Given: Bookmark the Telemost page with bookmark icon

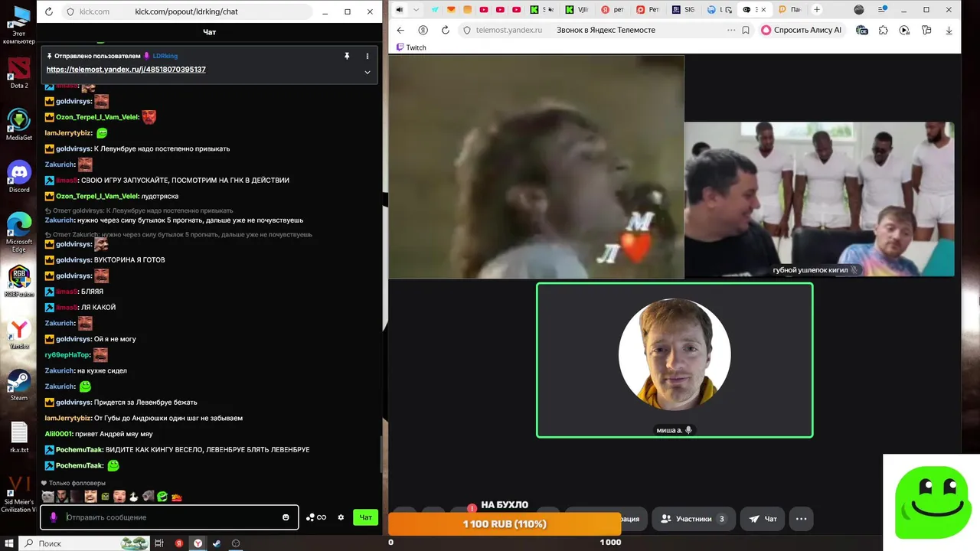Looking at the screenshot, I should 746,30.
